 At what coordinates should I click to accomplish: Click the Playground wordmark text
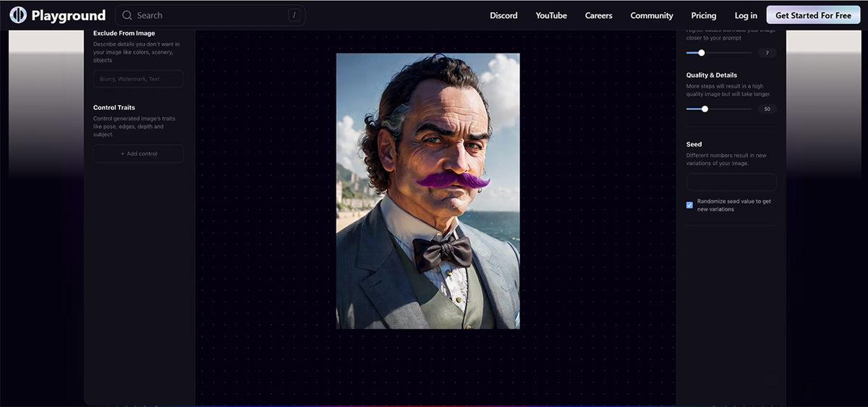[x=68, y=15]
